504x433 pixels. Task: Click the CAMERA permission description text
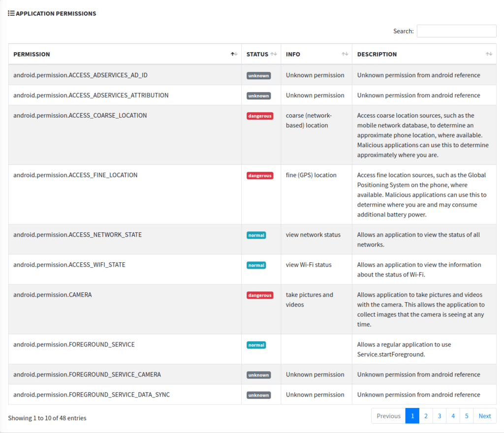coord(421,309)
